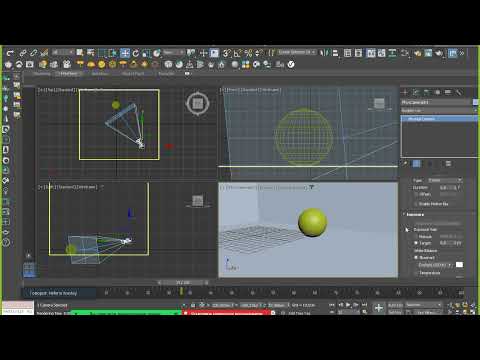Select the Manual exposure radio button

coord(416,236)
